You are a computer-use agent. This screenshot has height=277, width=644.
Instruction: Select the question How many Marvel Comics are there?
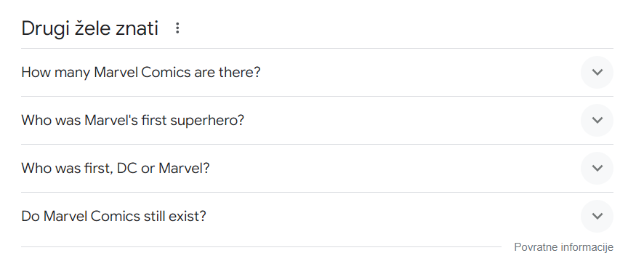click(141, 72)
